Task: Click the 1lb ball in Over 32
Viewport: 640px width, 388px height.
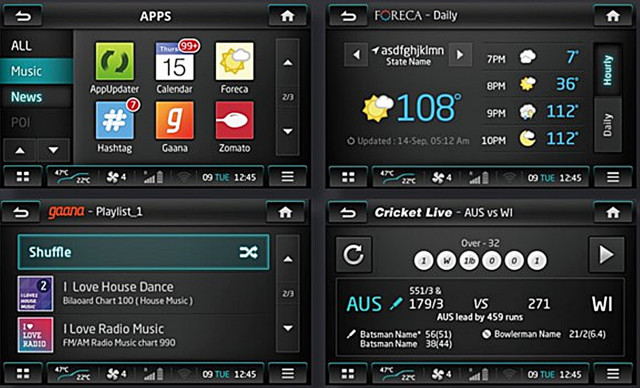Action: click(469, 261)
